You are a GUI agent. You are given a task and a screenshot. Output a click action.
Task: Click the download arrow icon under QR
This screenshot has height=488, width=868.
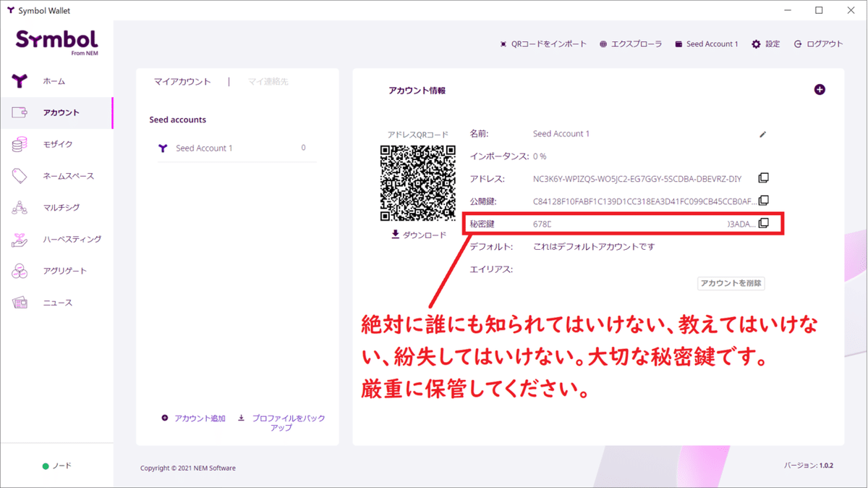pyautogui.click(x=395, y=235)
